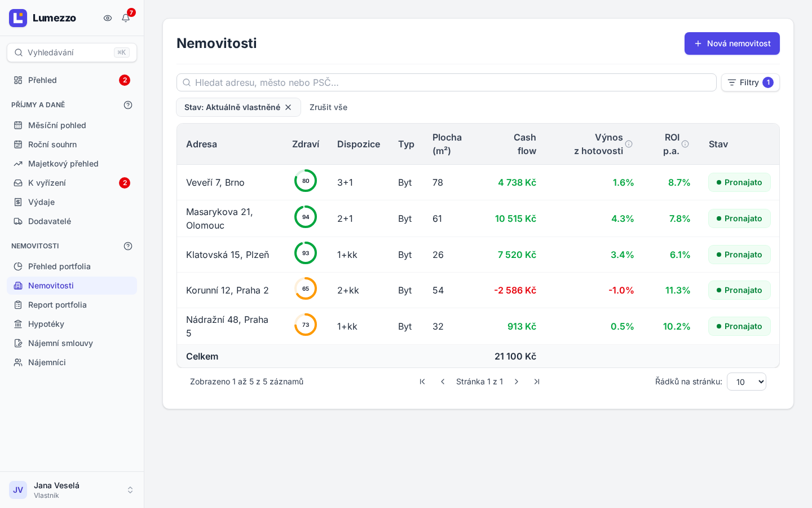
Task: Open the notifications bell
Action: pyautogui.click(x=126, y=18)
